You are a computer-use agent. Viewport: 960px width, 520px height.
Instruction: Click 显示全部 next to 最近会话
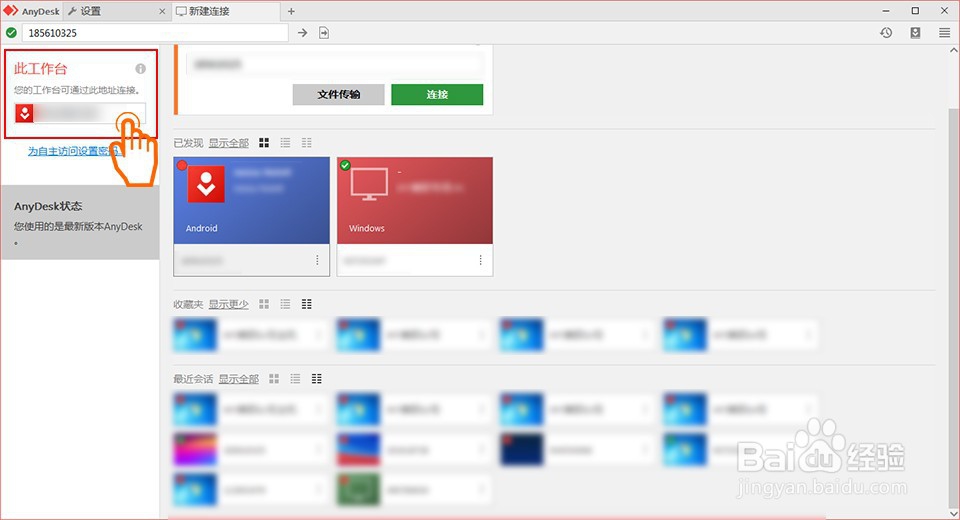(x=239, y=379)
